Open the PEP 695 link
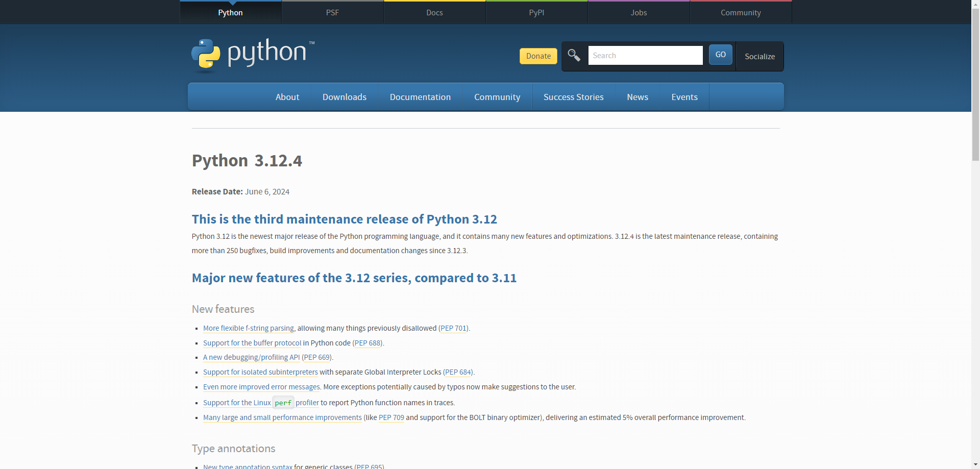 point(370,465)
